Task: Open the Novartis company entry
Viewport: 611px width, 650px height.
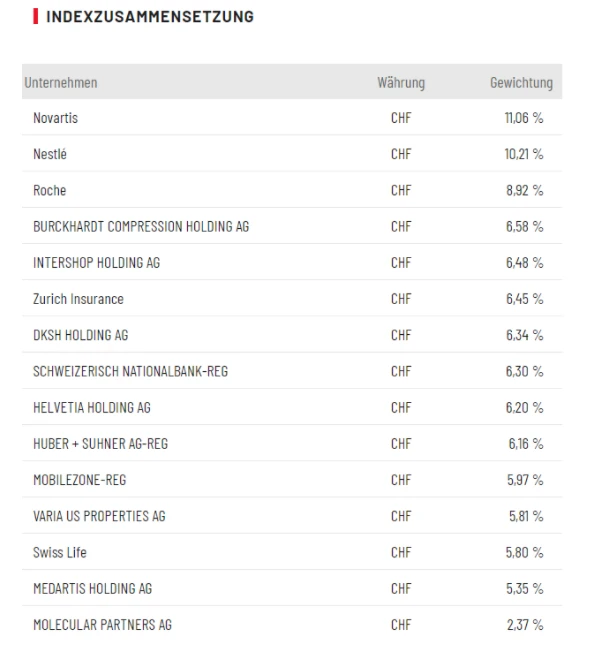Action: [55, 118]
